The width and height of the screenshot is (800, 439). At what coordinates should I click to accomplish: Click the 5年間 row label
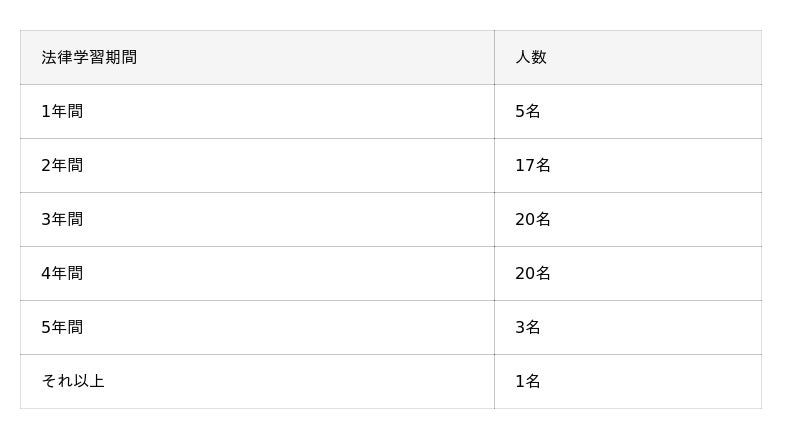pyautogui.click(x=62, y=327)
